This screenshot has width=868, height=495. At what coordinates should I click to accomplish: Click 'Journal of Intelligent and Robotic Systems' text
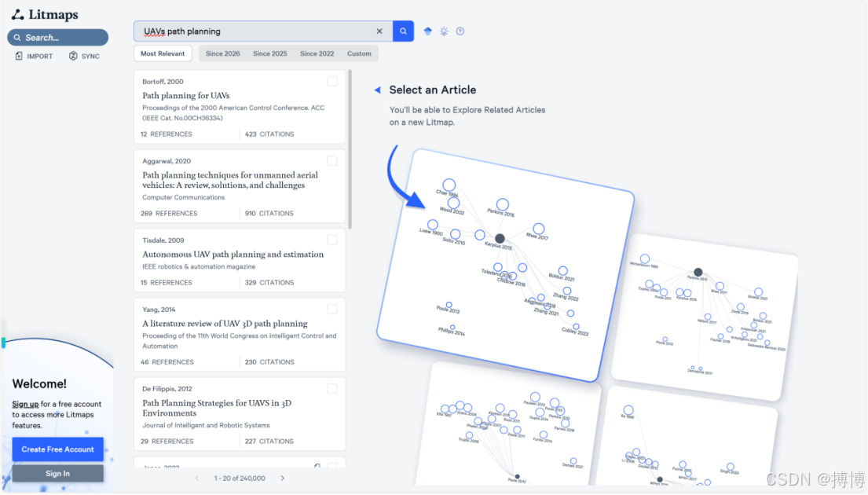pos(206,425)
